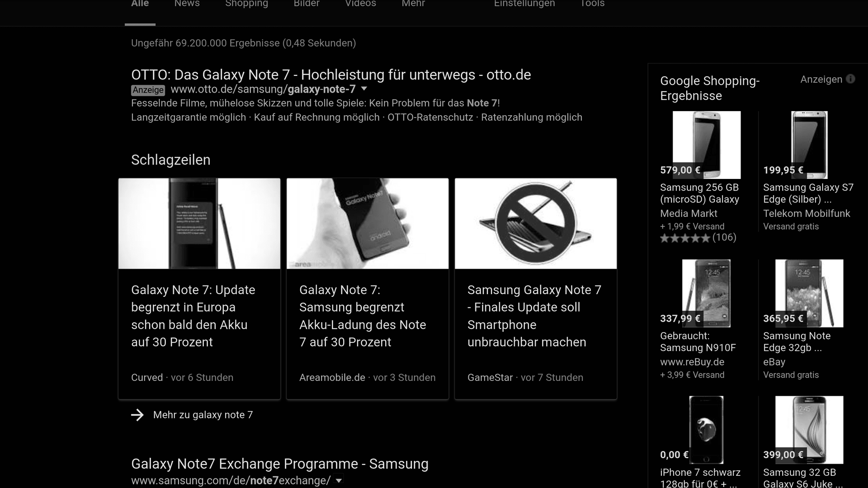Click the www.reBuy.de seller name
Screen dimensions: 868x488
point(692,362)
